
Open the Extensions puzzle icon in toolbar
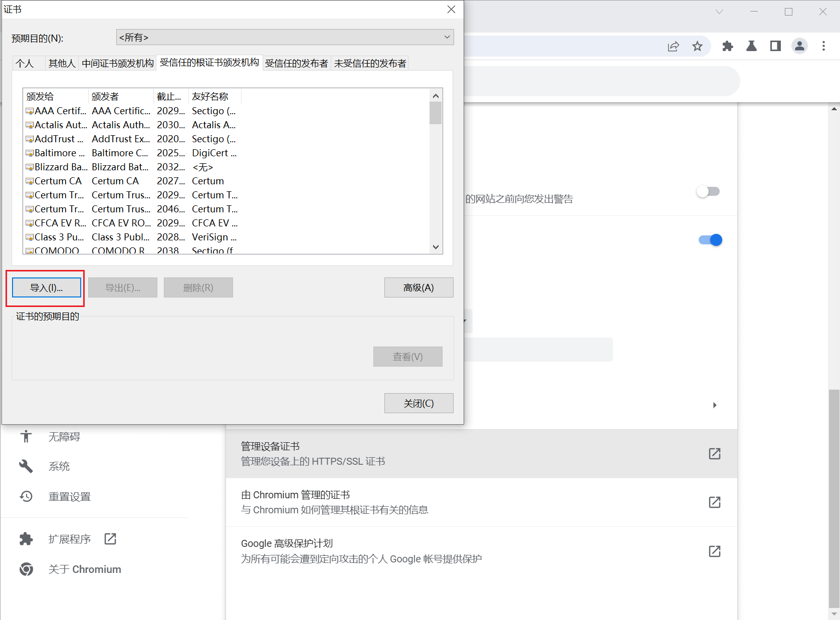[727, 47]
